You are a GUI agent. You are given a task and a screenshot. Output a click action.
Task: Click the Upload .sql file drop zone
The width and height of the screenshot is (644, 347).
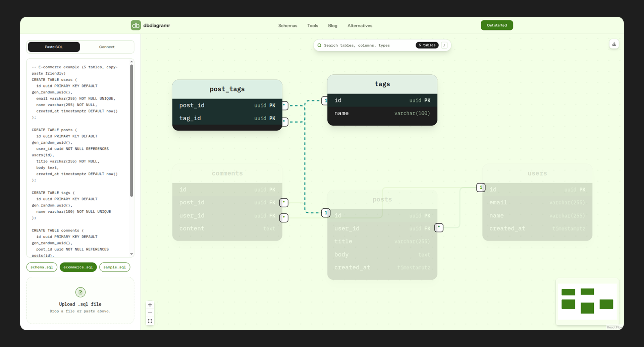click(80, 300)
